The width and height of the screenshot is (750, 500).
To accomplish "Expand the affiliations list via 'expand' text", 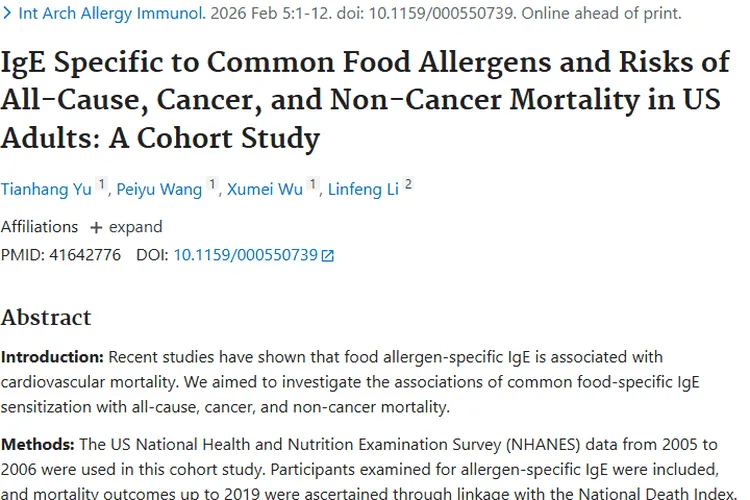I will [135, 226].
